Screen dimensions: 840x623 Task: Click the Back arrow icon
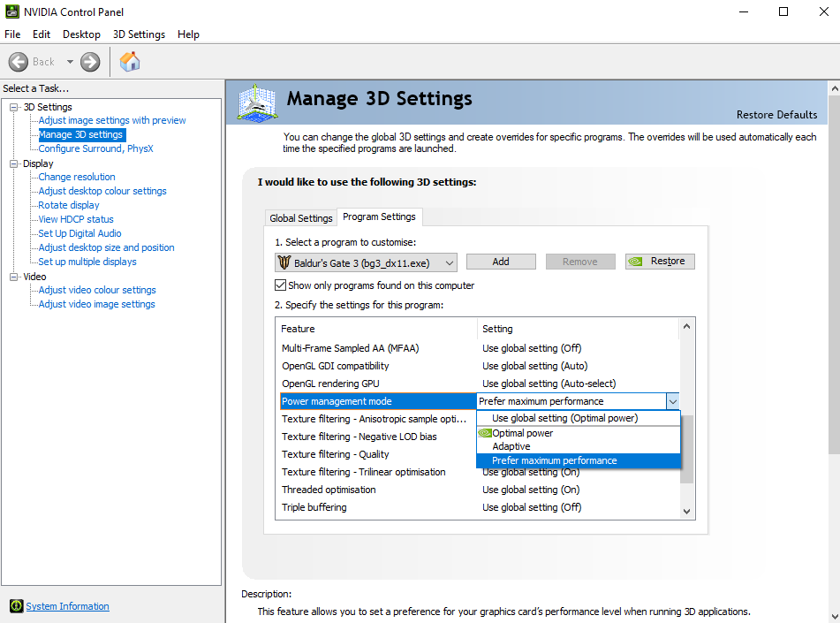(x=19, y=62)
